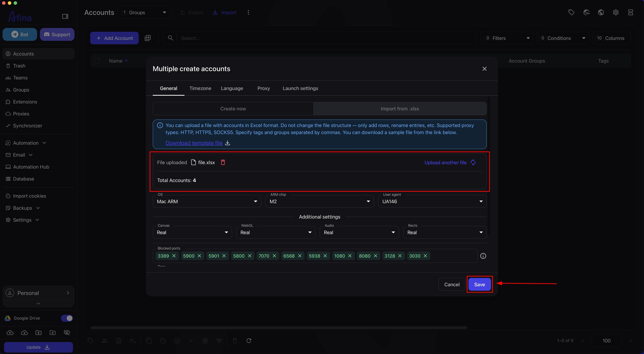Screen dimensions: 644x354
Task: Open the Blocked ports info icon
Action: click(483, 256)
